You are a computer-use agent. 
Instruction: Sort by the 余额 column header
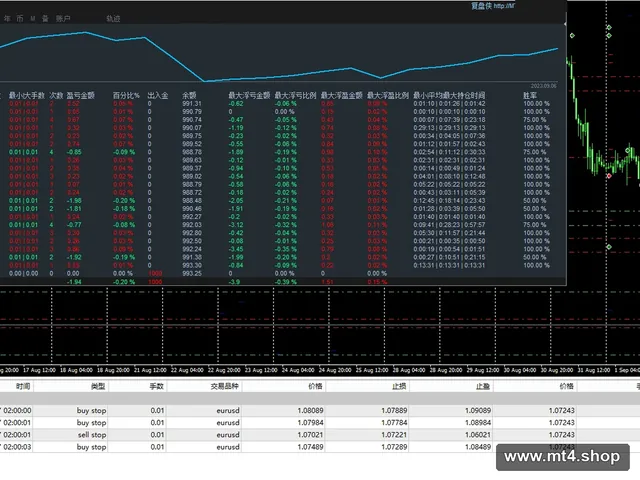(x=189, y=96)
